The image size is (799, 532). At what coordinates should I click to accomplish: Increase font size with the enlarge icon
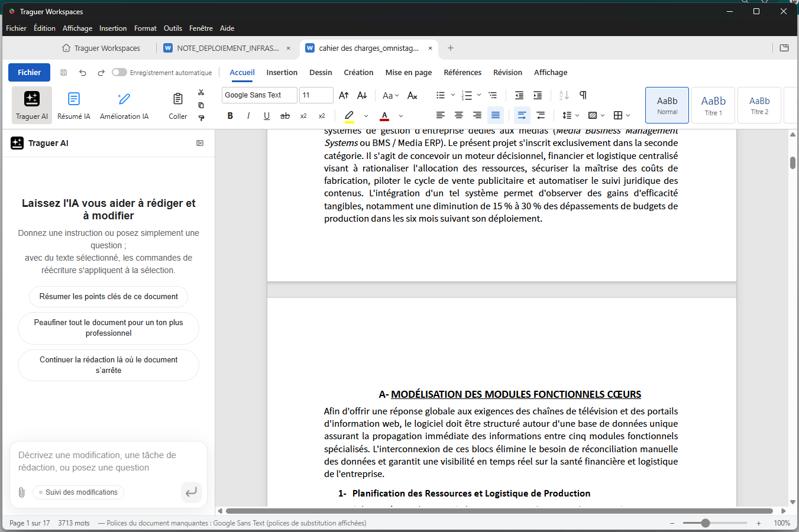344,95
